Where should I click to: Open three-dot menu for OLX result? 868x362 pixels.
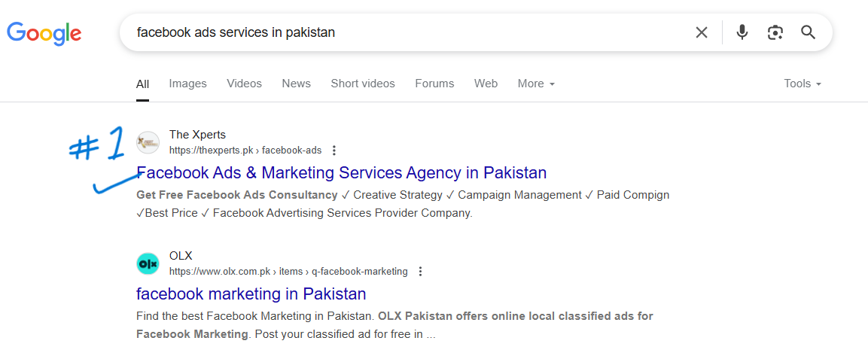pyautogui.click(x=420, y=272)
